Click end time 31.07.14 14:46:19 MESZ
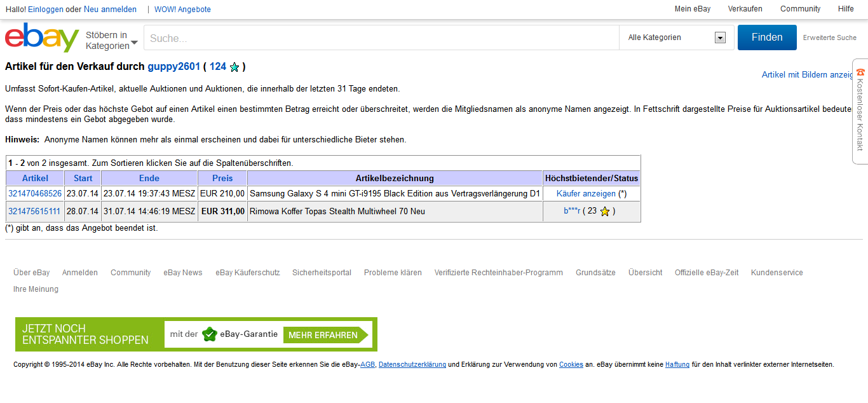868x403 pixels. [x=149, y=211]
